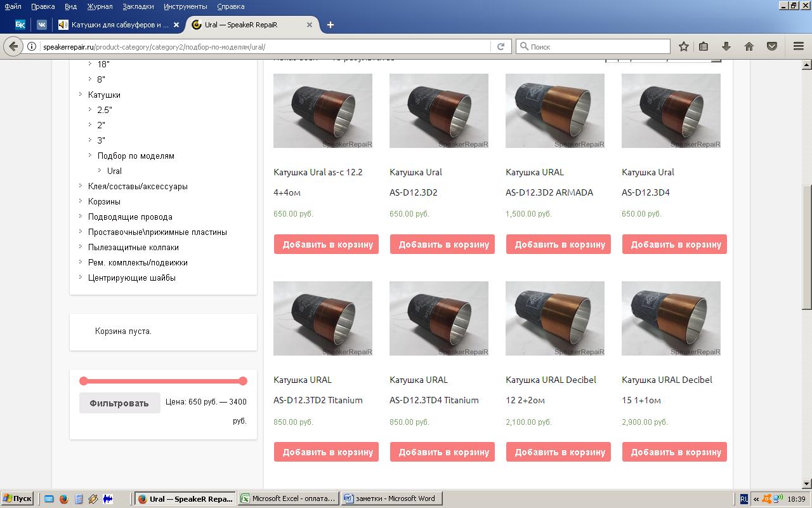Screen dimensions: 812x508
Task: View the Катушка Ural as-c 12.2 product image
Action: click(x=323, y=110)
